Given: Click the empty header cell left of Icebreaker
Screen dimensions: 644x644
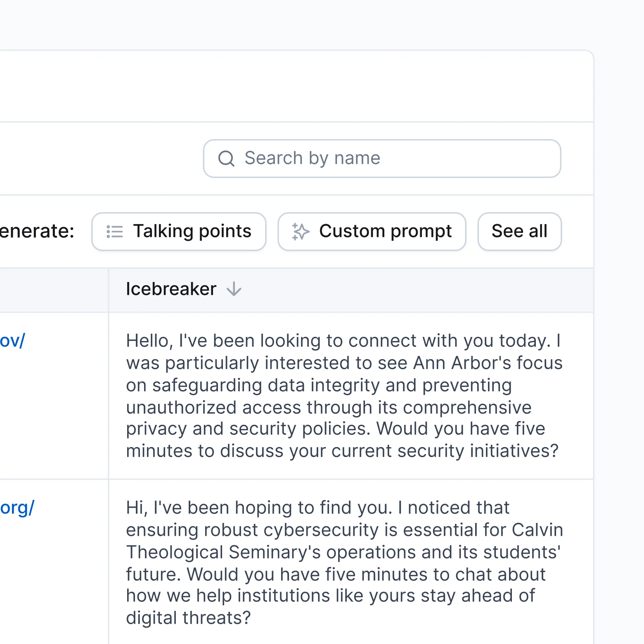Looking at the screenshot, I should coord(54,290).
